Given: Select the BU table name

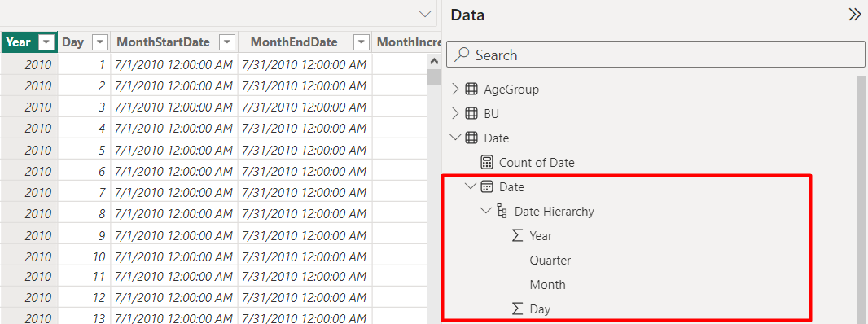Looking at the screenshot, I should pyautogui.click(x=491, y=113).
